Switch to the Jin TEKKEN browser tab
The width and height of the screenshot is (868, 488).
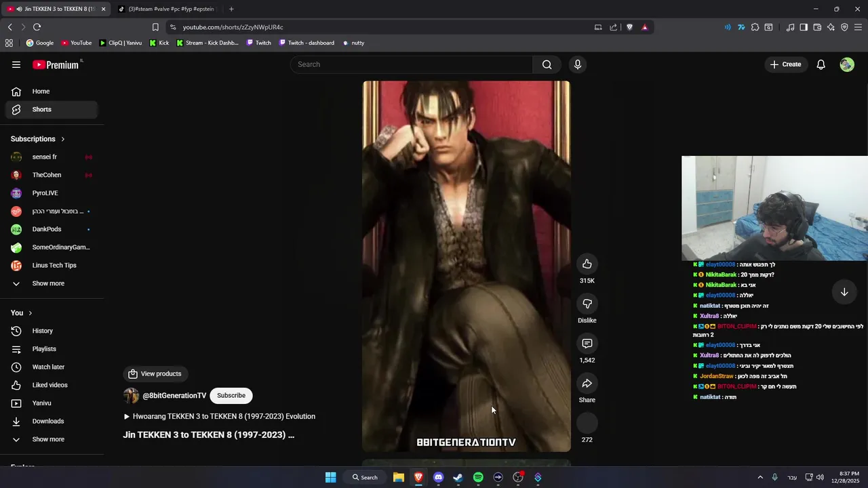[x=56, y=9]
